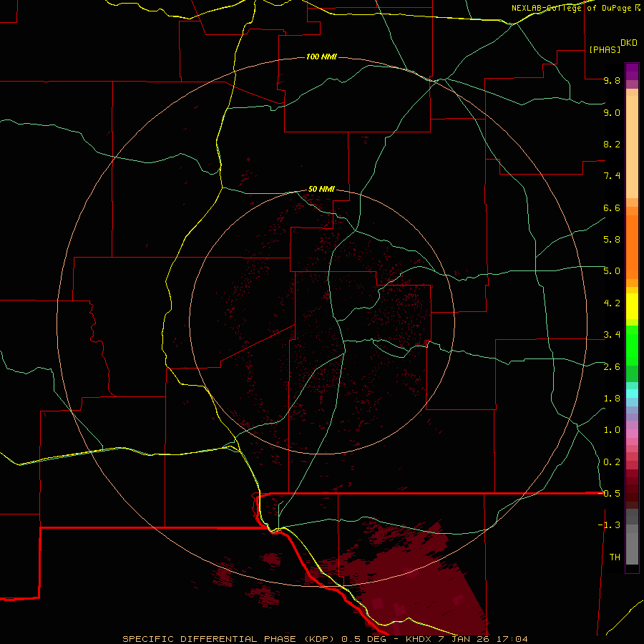Click the 8.2 legend value

click(612, 144)
